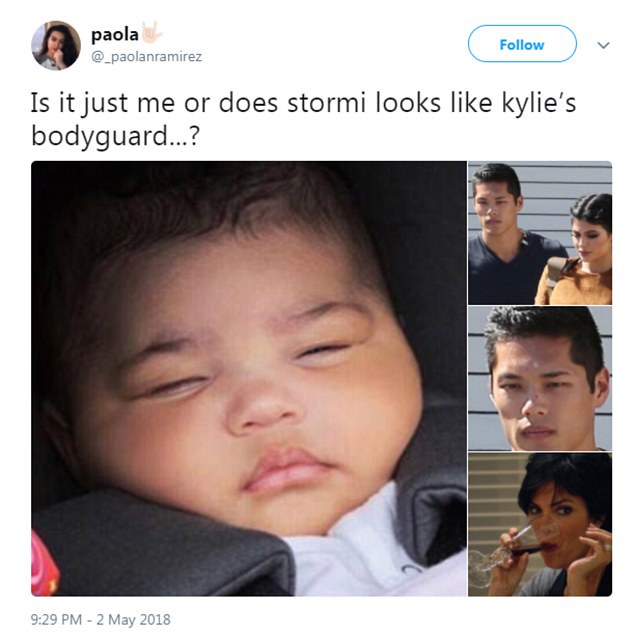
Task: Open paola's round profile avatar
Action: [x=56, y=45]
